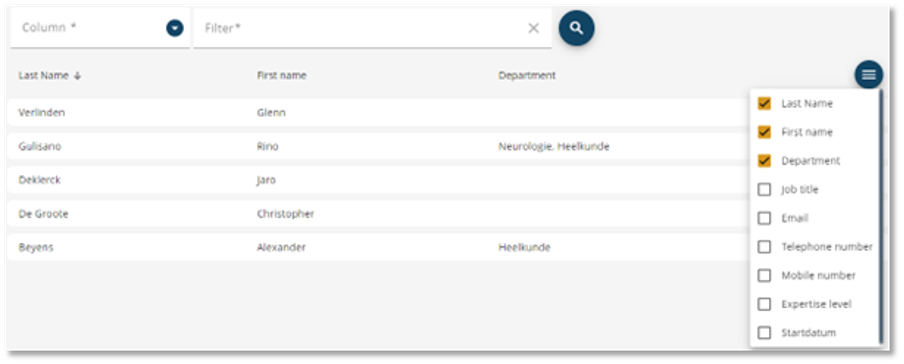Enable the Email column checkbox
904x364 pixels.
(764, 218)
